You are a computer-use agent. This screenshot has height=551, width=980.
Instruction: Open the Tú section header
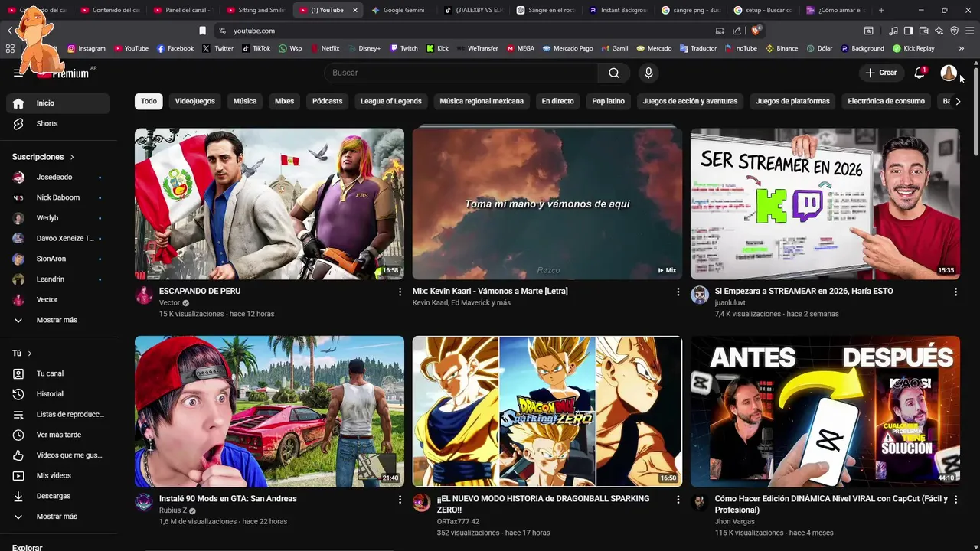tap(21, 354)
